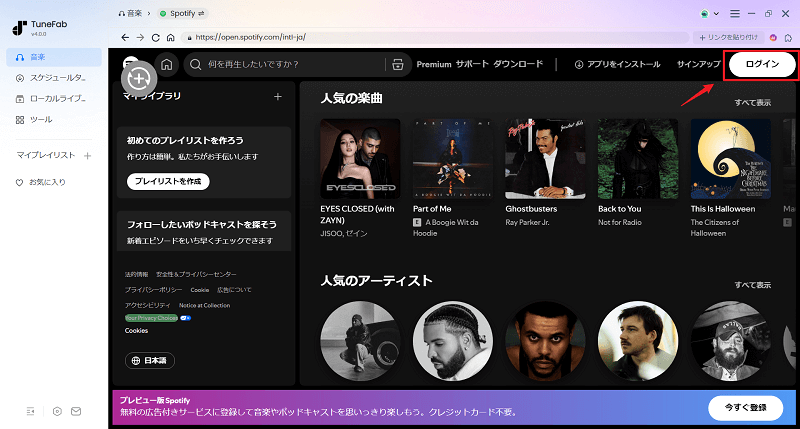
Task: Open the ダウンロード link
Action: [518, 64]
